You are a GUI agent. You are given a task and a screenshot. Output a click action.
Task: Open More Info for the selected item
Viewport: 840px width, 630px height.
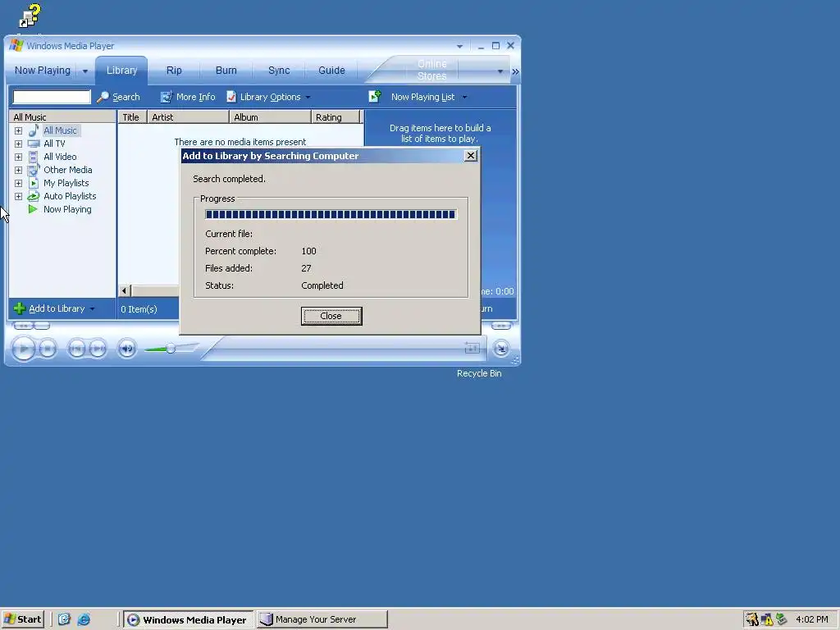point(188,97)
